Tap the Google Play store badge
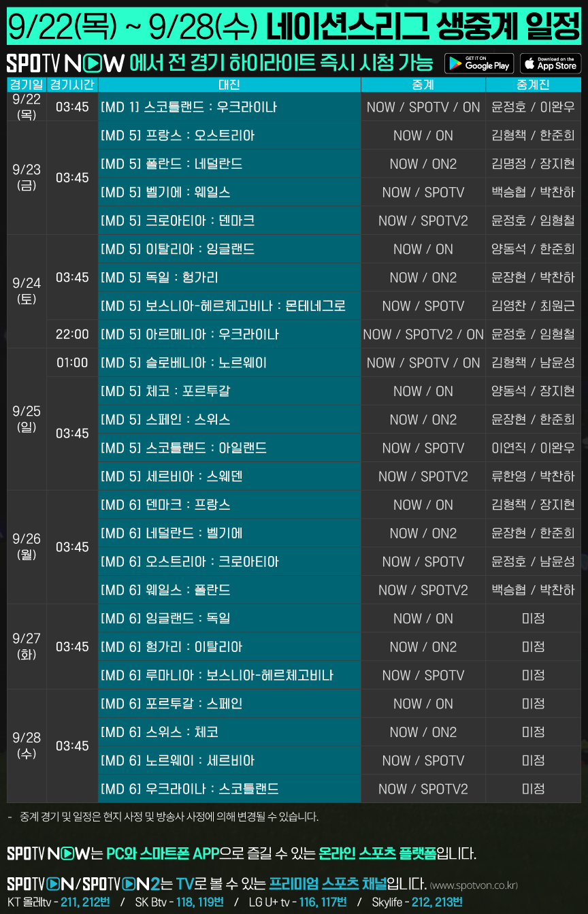 479,63
